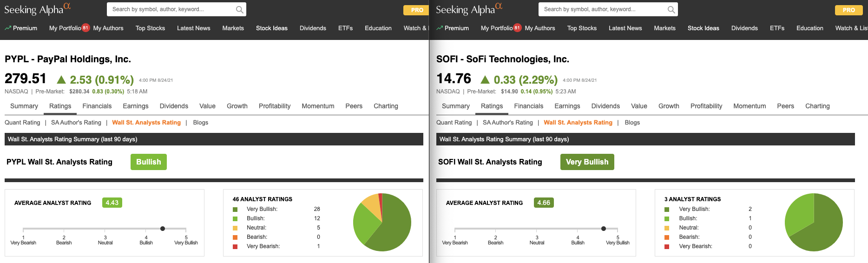868x263 pixels.
Task: Click search magnifier icon in PYPL window
Action: (x=239, y=9)
